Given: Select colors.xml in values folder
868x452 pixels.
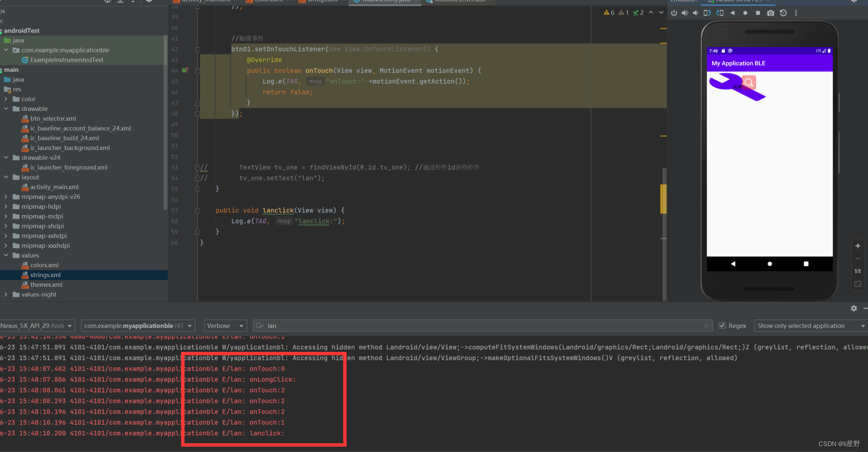Looking at the screenshot, I should [44, 265].
